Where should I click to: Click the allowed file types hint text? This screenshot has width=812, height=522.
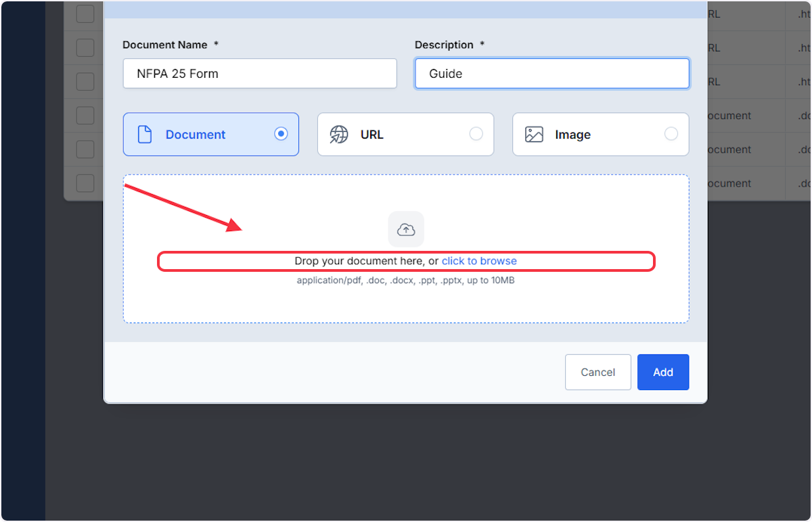point(405,280)
